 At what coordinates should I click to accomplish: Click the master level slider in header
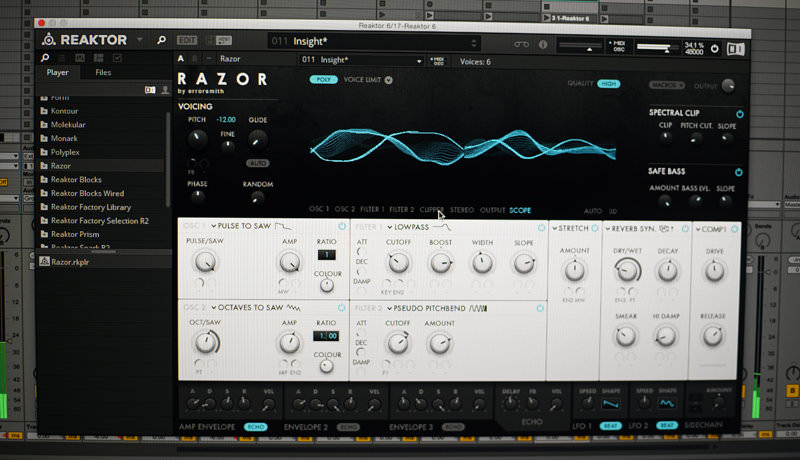coord(655,48)
